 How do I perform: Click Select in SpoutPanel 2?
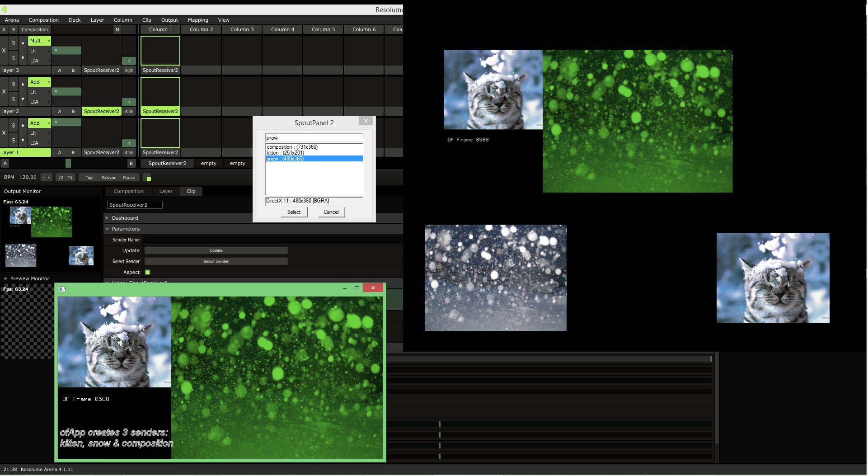click(294, 212)
